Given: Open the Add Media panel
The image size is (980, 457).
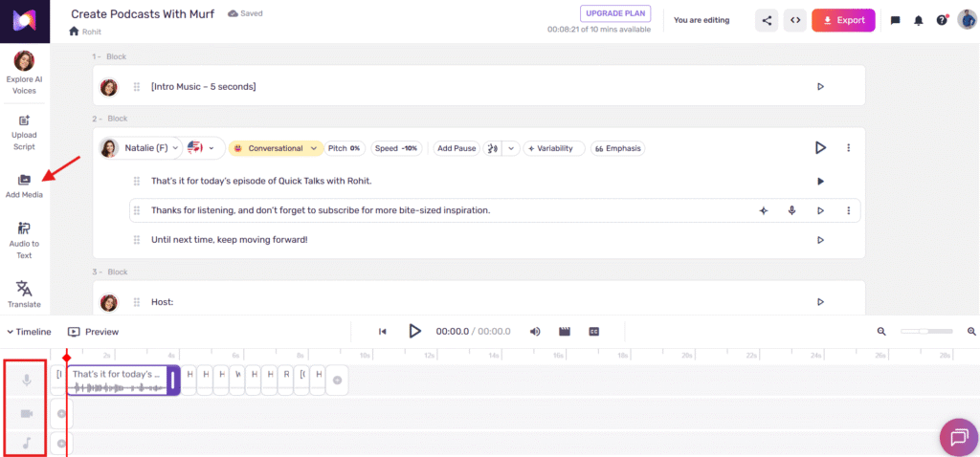Looking at the screenshot, I should 24,186.
